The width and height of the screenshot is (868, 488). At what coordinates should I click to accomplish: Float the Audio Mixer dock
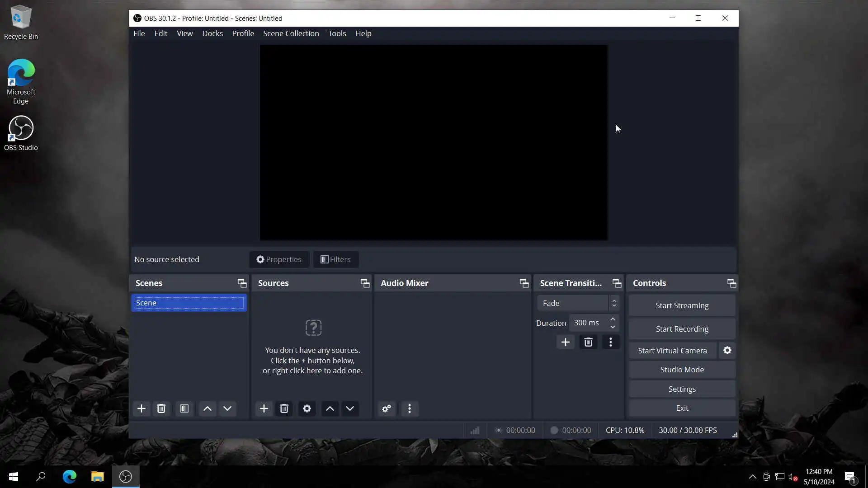(524, 283)
